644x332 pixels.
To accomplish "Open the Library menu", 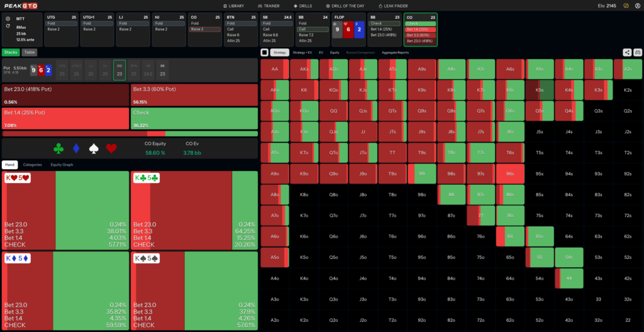I will 234,6.
